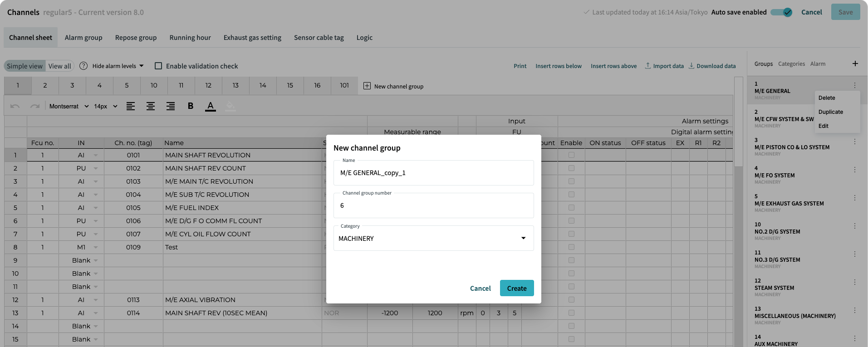The image size is (868, 347).
Task: Switch to Simple view
Action: 25,66
